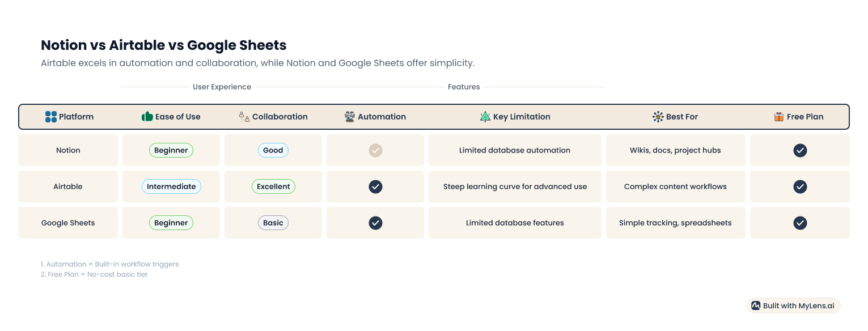Screen dimensions: 868x331
Task: Select the Ease of Use column header
Action: tap(171, 117)
